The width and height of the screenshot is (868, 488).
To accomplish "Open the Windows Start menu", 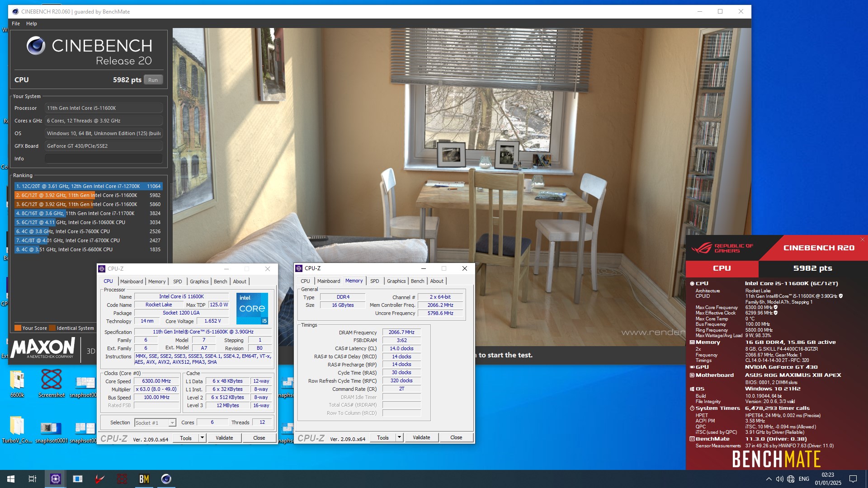I will click(11, 479).
